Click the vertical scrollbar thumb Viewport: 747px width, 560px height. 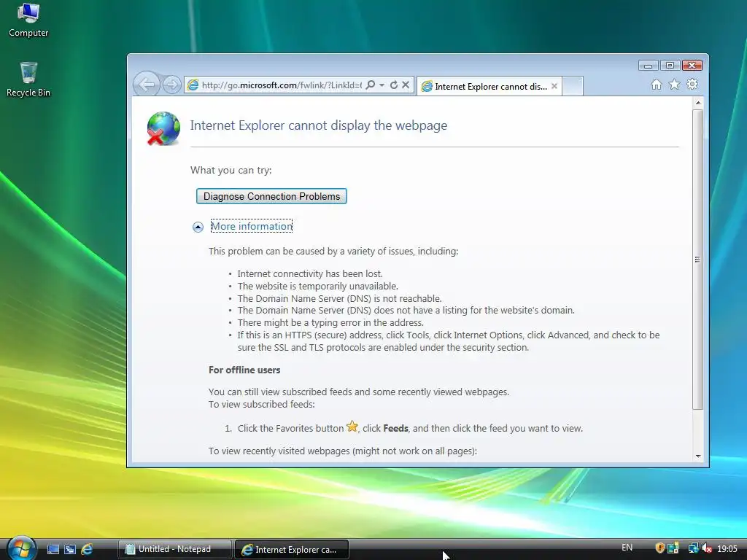[698, 260]
